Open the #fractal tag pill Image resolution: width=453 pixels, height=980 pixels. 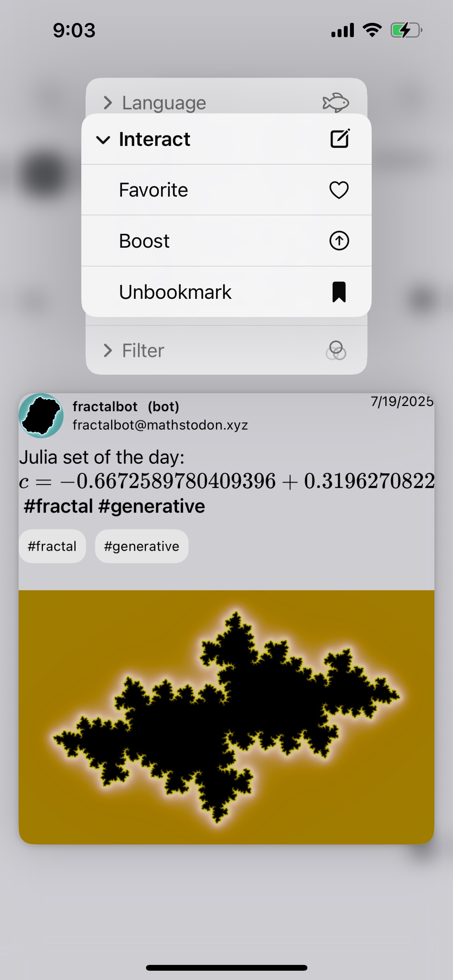click(x=52, y=546)
